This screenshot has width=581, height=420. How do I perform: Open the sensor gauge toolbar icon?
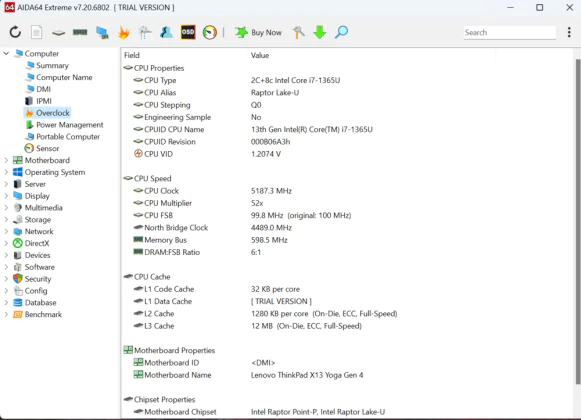click(210, 32)
